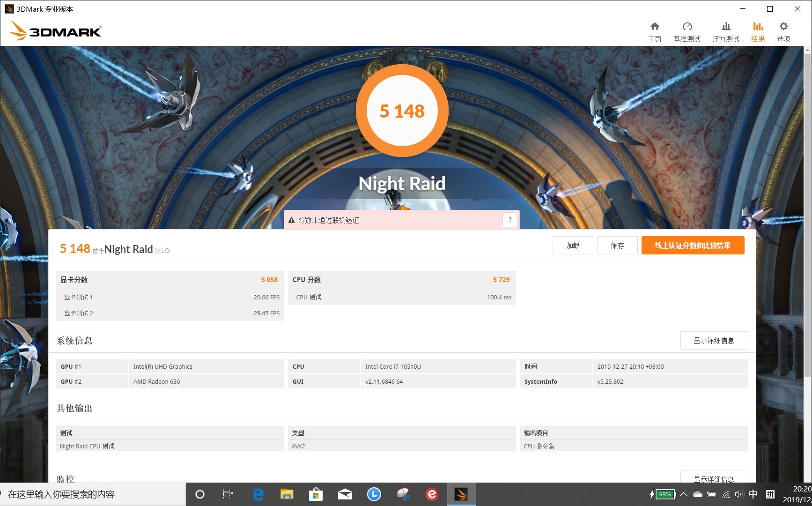The width and height of the screenshot is (812, 506).
Task: Open Stress Tests (压力测试) icon
Action: click(725, 27)
